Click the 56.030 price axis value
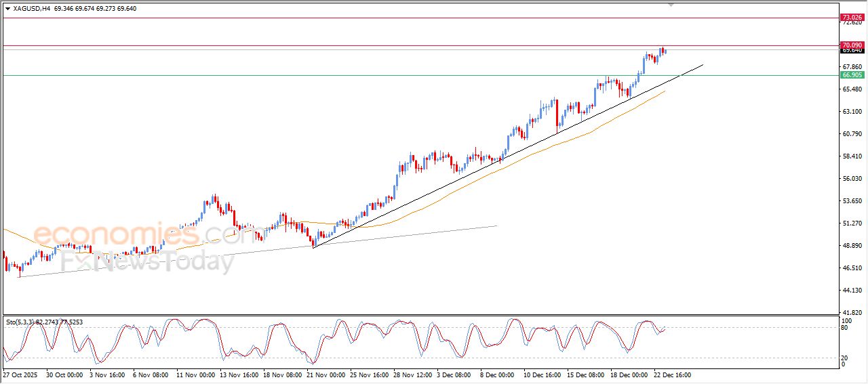This screenshot has height=384, width=868. pyautogui.click(x=851, y=179)
